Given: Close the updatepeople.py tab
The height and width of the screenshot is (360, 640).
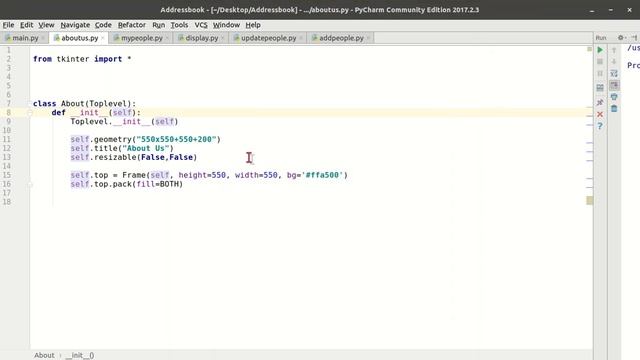Looking at the screenshot, I should tap(301, 38).
